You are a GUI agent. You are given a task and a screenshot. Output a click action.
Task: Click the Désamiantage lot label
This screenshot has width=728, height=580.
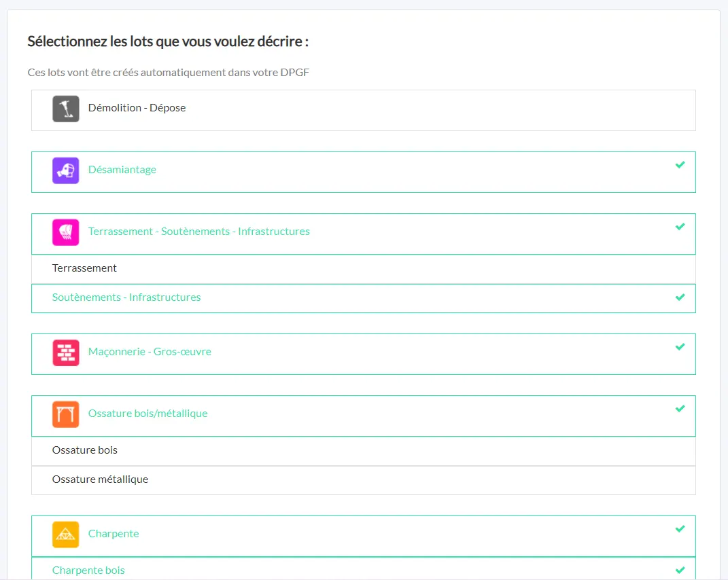point(122,170)
